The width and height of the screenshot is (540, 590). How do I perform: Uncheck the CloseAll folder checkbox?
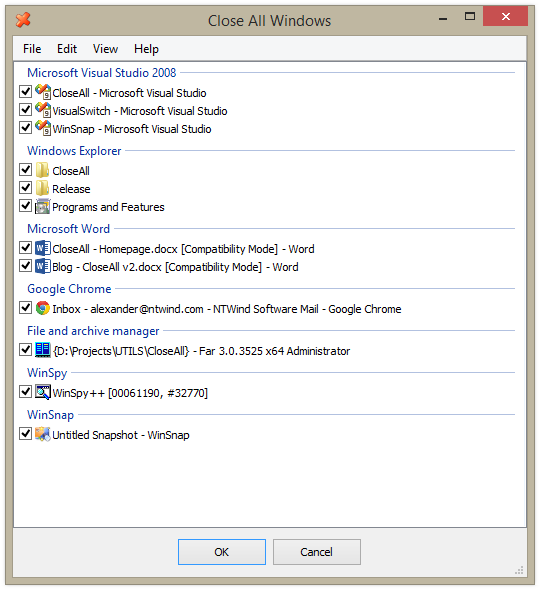(26, 170)
